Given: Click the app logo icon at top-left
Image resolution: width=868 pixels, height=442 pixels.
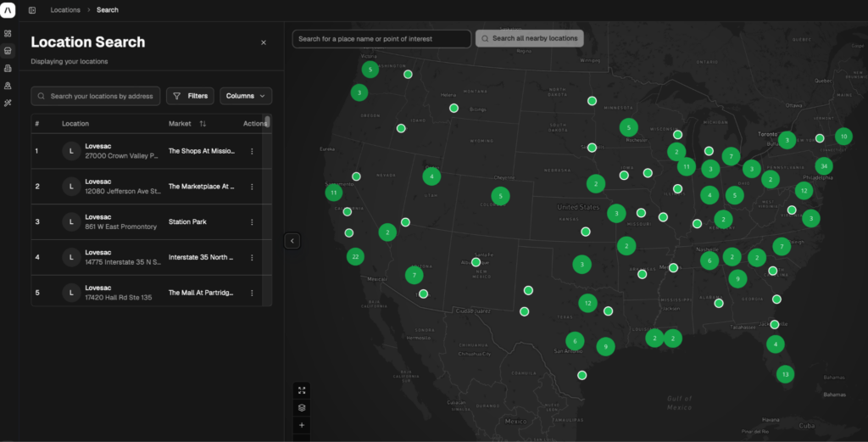Looking at the screenshot, I should coord(8,10).
